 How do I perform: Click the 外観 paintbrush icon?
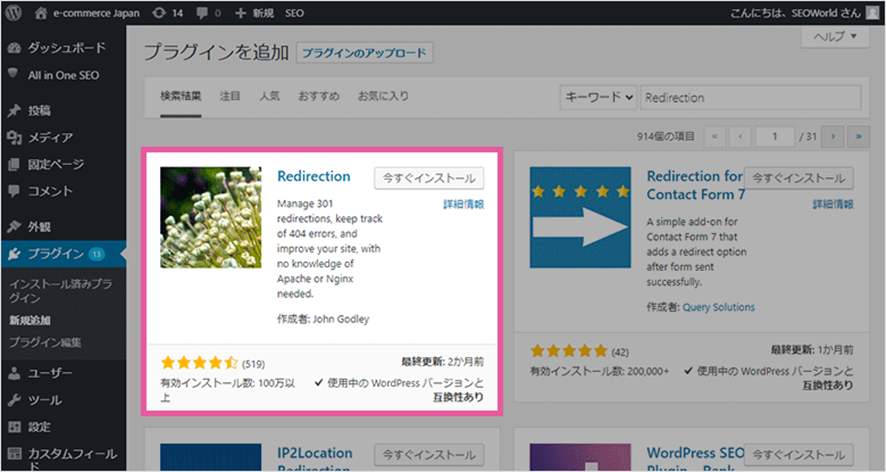(x=14, y=227)
